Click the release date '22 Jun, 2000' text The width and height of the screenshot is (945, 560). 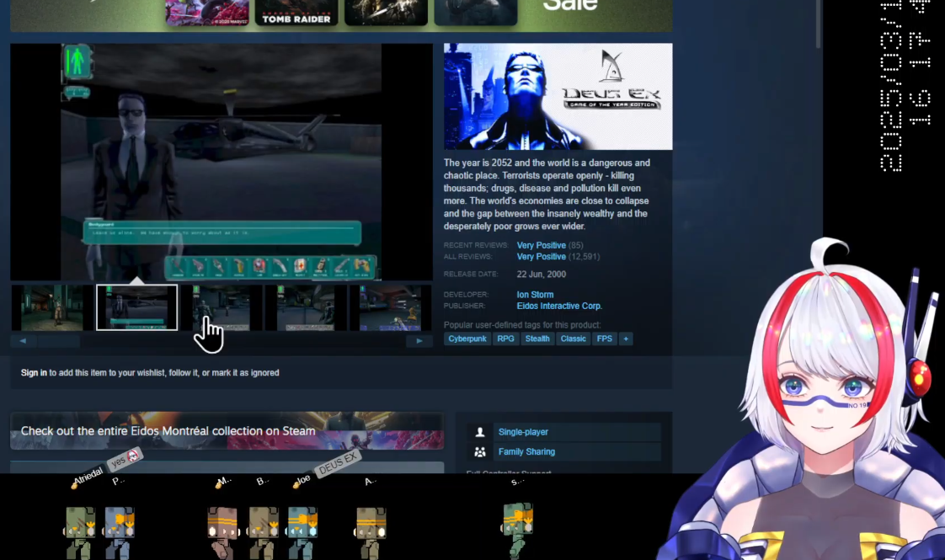[542, 275]
